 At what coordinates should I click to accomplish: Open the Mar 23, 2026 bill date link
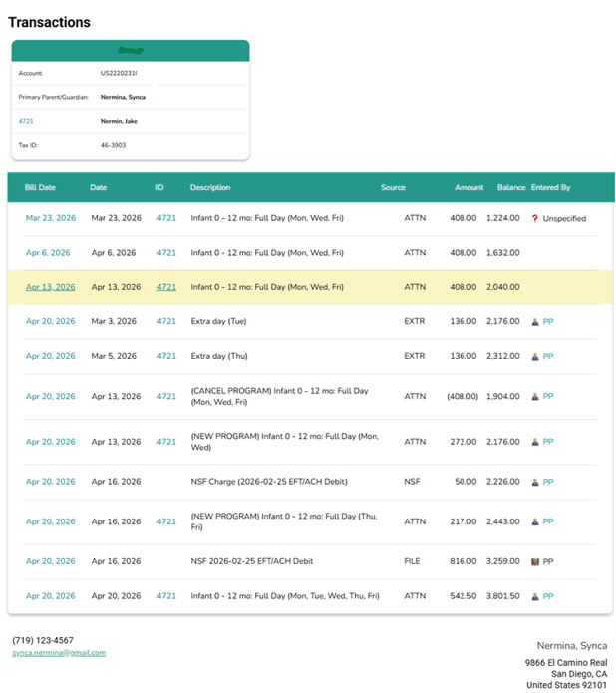(x=51, y=218)
